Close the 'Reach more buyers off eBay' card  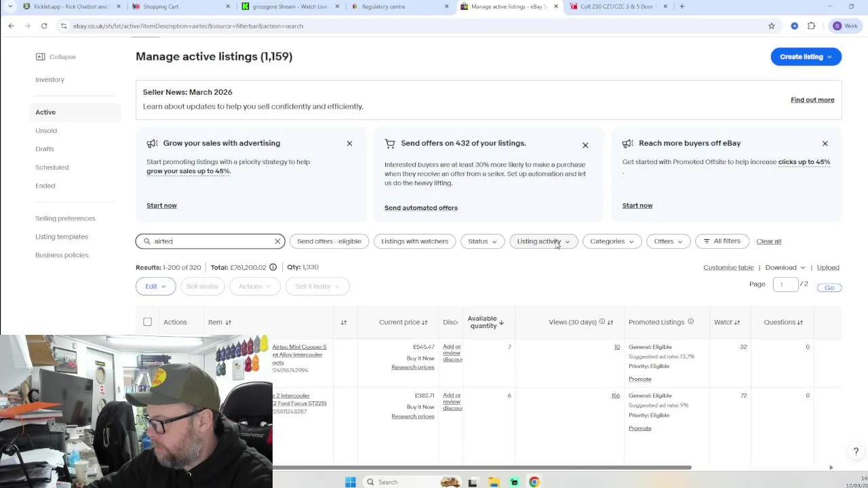825,144
